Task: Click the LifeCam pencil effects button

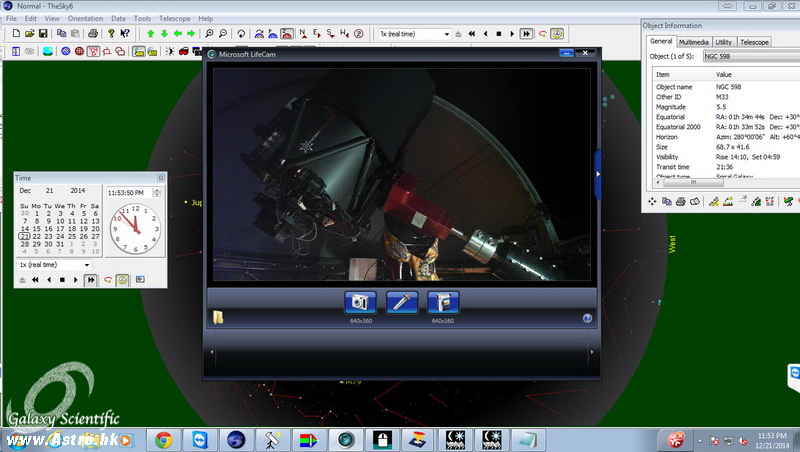Action: (x=401, y=302)
